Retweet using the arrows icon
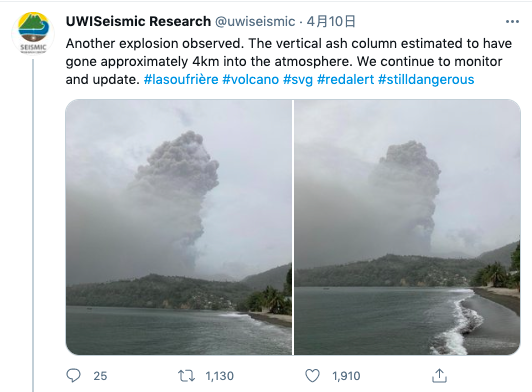Image resolution: width=532 pixels, height=392 pixels. pyautogui.click(x=186, y=376)
